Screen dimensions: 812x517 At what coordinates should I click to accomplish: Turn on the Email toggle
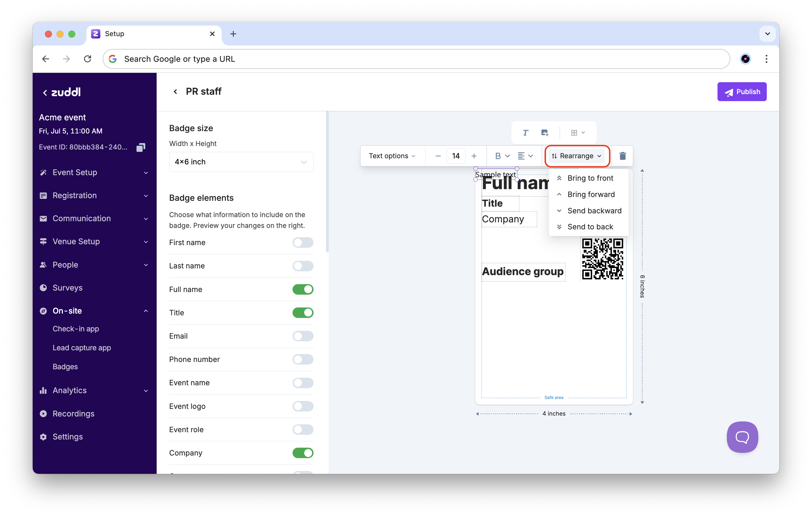pyautogui.click(x=302, y=336)
